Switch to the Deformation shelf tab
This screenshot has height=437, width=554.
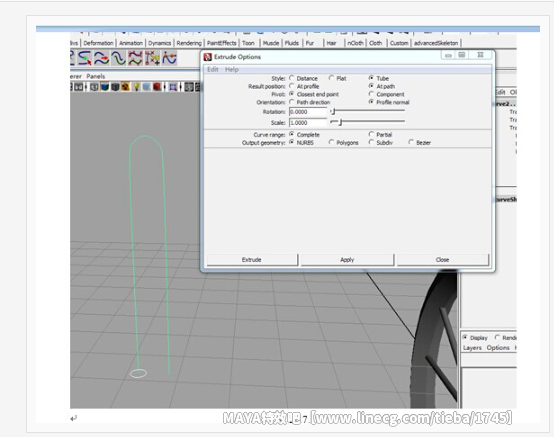point(98,43)
